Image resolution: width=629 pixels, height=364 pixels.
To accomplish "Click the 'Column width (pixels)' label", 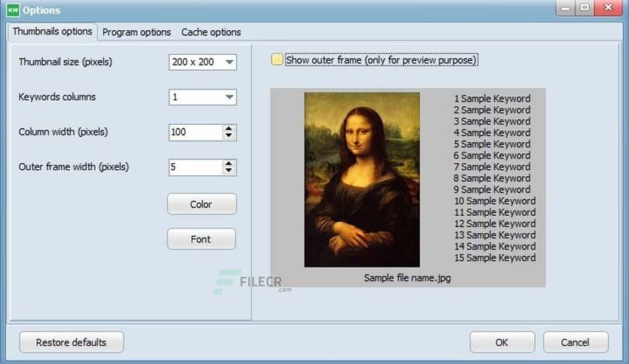I will coord(63,132).
